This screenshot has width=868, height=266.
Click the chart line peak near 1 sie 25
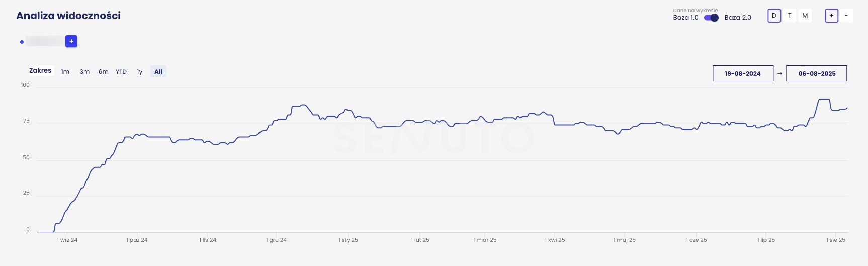tap(823, 100)
